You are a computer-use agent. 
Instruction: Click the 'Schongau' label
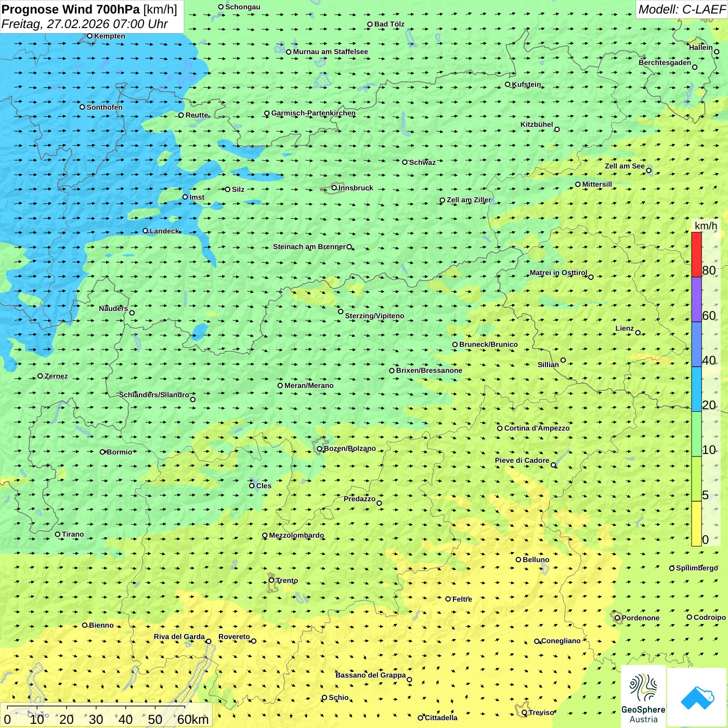242,7
